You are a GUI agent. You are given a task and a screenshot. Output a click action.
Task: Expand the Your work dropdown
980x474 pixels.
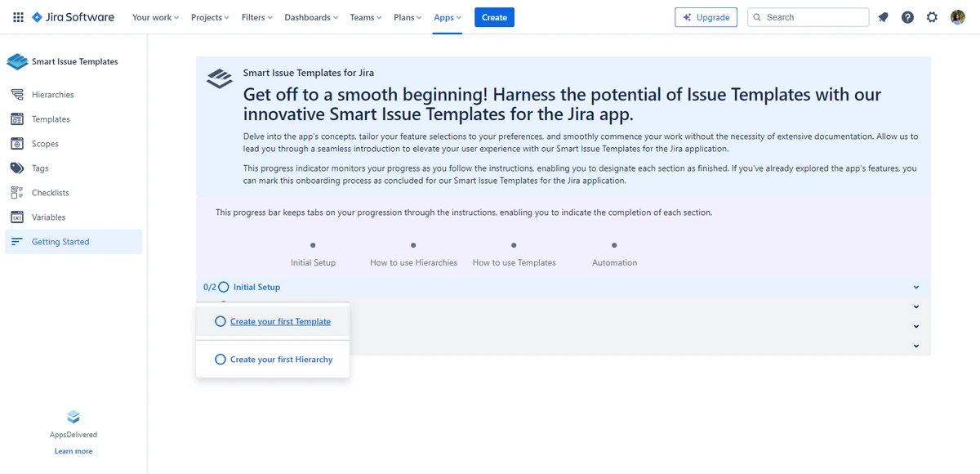click(155, 17)
